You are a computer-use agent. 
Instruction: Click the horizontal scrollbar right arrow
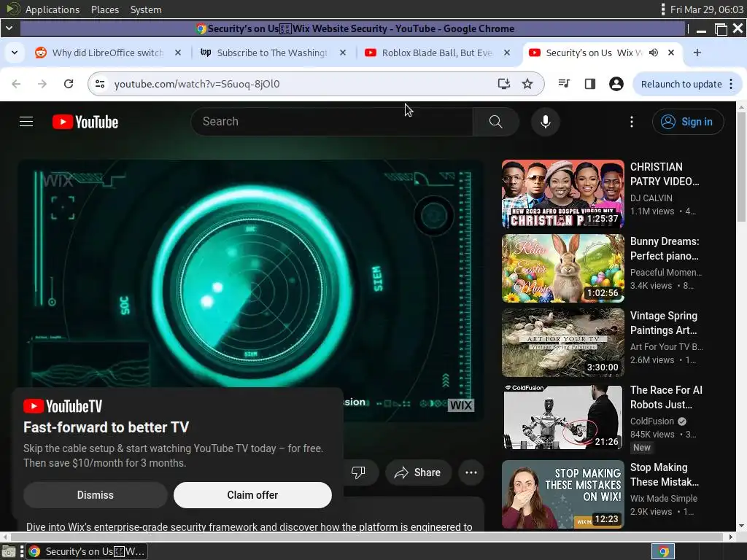click(x=731, y=537)
